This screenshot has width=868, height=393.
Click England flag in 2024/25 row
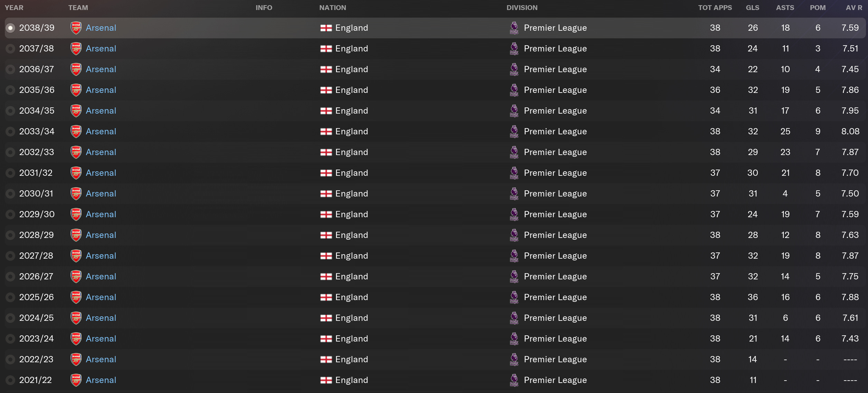tap(326, 318)
